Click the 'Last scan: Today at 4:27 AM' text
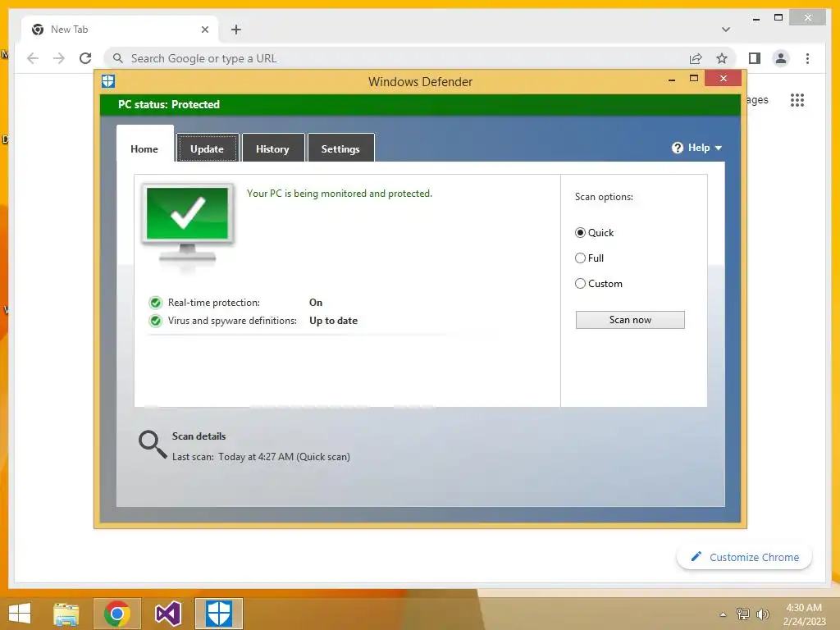Screen dimensions: 840x630 click(261, 457)
